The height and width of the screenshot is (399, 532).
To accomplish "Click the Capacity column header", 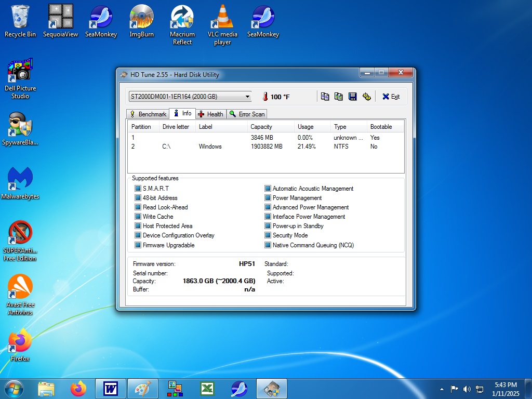I will pos(271,127).
